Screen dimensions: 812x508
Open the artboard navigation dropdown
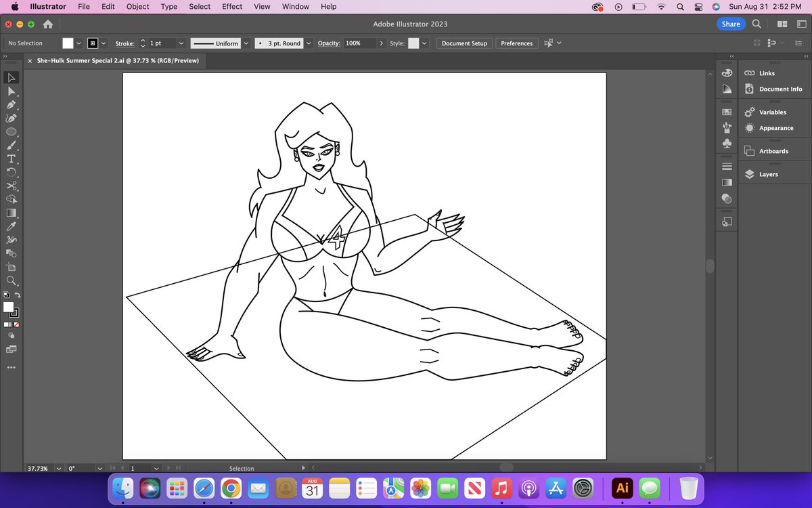click(156, 468)
